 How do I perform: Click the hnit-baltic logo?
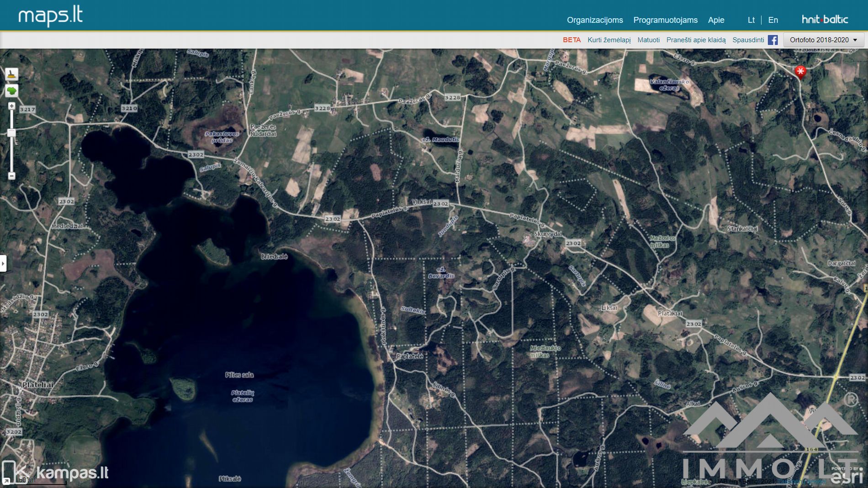tap(825, 19)
